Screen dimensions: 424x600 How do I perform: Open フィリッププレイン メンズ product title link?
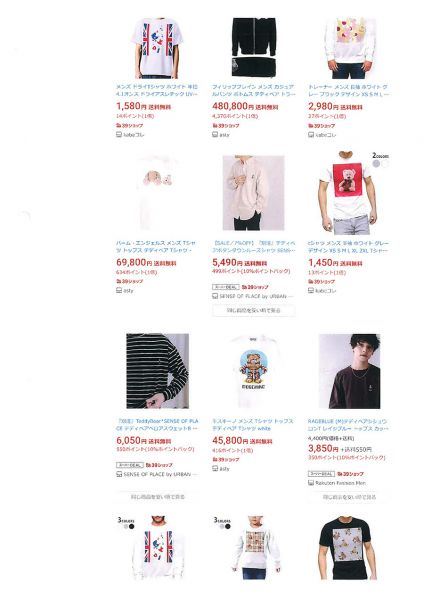point(254,90)
